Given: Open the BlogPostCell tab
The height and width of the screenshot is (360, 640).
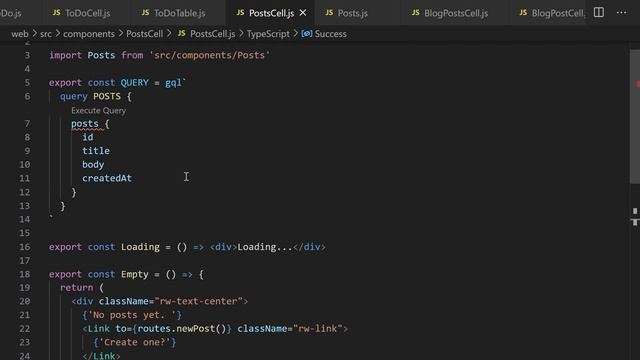Looking at the screenshot, I should click(552, 13).
